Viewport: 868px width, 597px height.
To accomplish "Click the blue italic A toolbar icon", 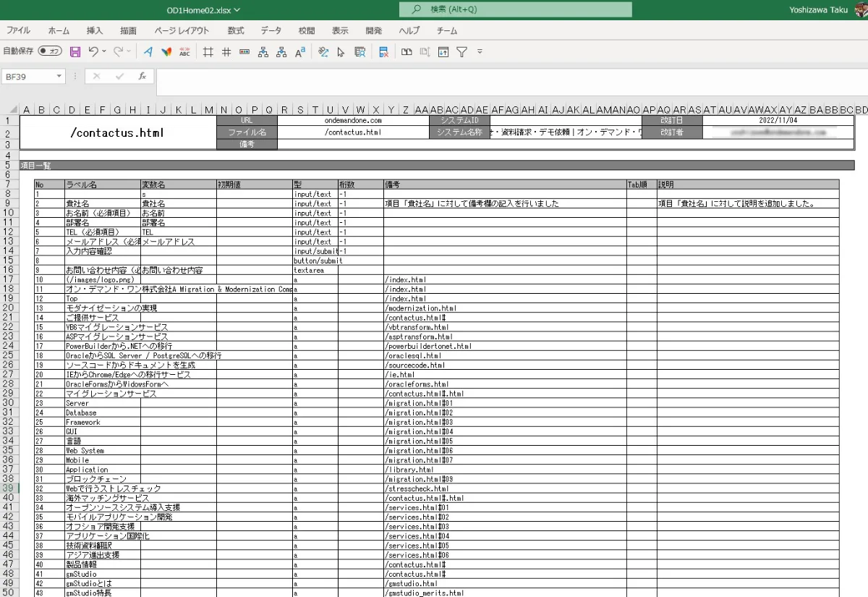I will [148, 51].
